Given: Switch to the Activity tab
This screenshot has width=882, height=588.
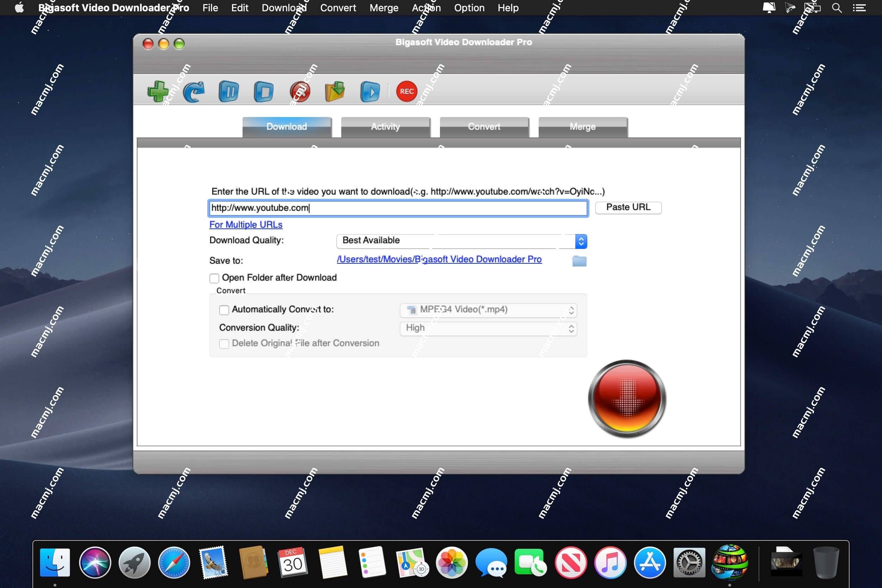Looking at the screenshot, I should (385, 126).
